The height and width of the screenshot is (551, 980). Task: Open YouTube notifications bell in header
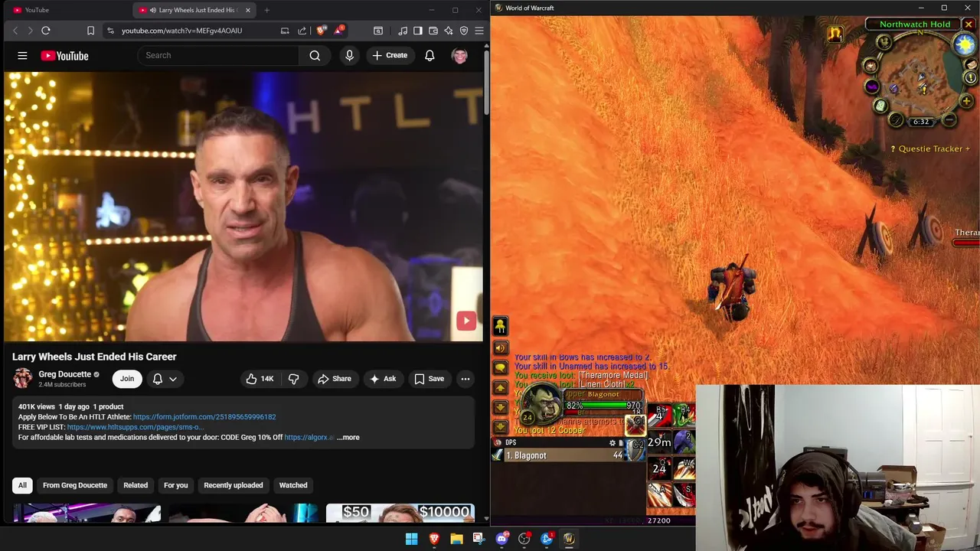tap(430, 55)
